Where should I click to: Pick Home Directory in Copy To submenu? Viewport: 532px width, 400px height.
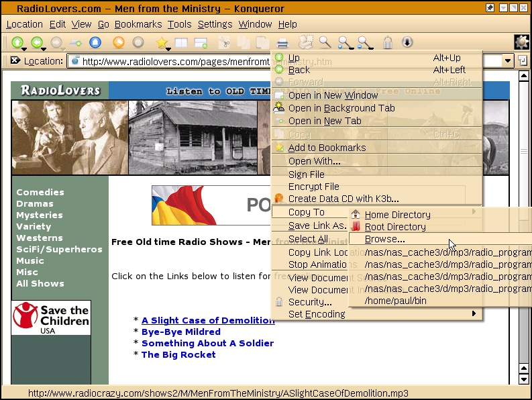(x=440, y=215)
